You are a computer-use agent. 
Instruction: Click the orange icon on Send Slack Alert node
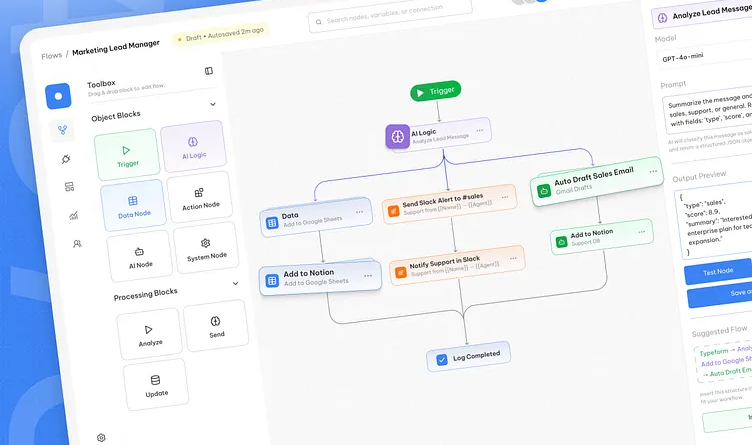[393, 211]
